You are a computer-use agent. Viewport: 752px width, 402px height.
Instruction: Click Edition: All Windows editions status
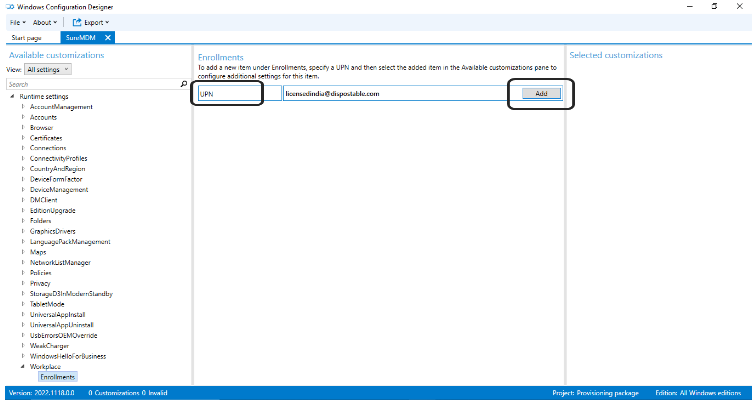(x=699, y=393)
